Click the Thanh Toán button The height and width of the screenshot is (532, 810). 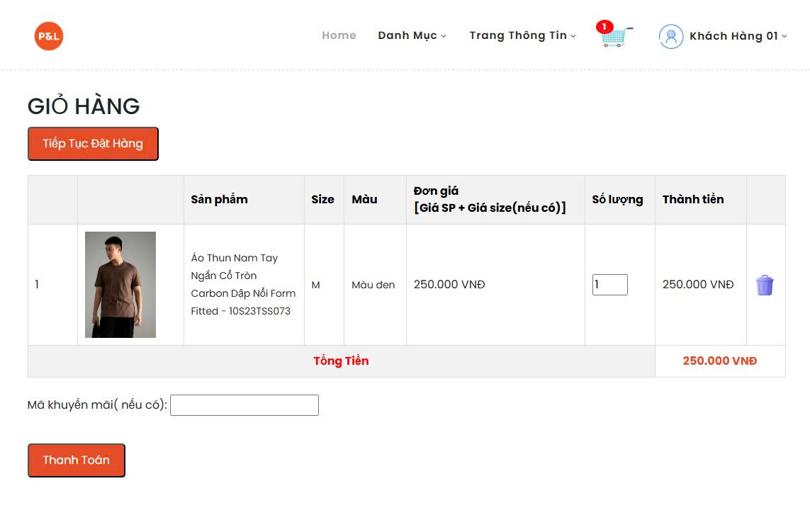(76, 460)
